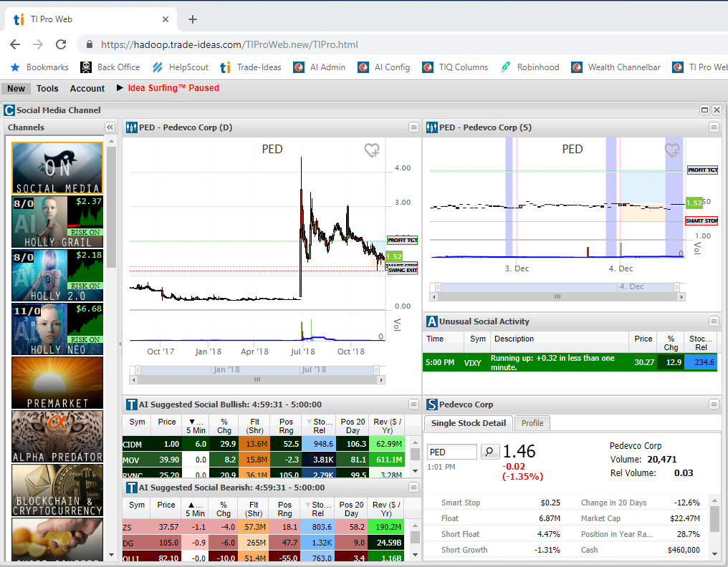728x567 pixels.
Task: Click the site lock security icon
Action: point(90,44)
